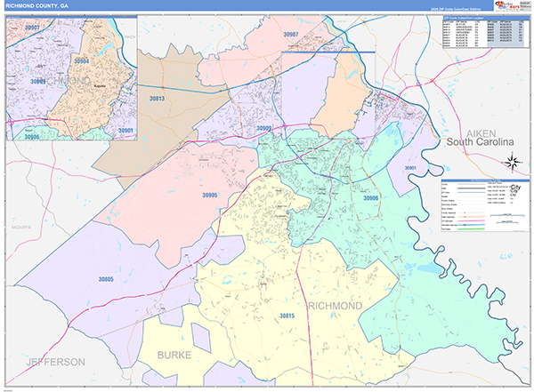The image size is (534, 392).
Task: Click the 30901 label in the inset map
Action: pos(125,131)
